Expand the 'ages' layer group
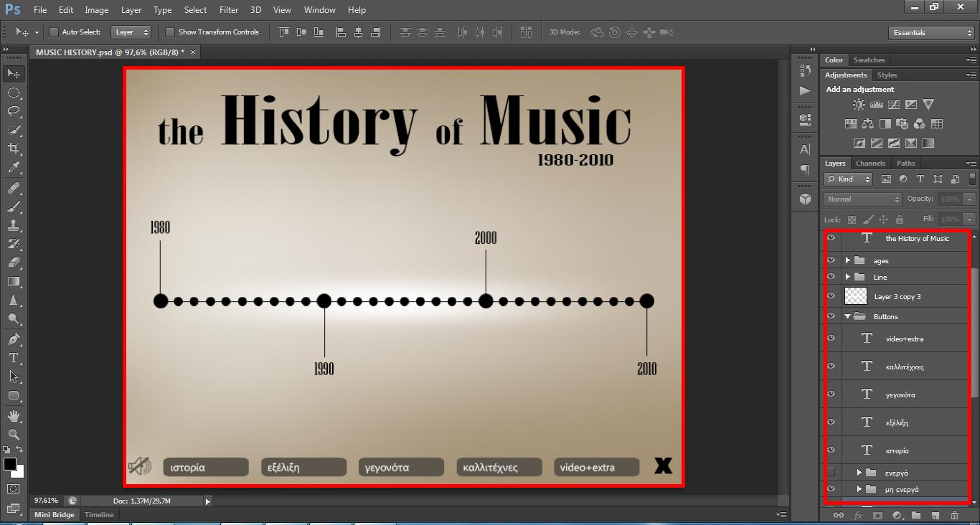The height and width of the screenshot is (525, 980). click(x=848, y=260)
